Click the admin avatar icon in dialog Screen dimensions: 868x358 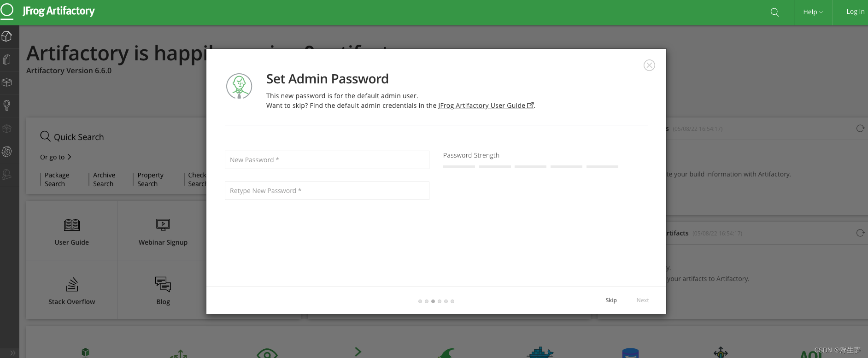(x=239, y=86)
